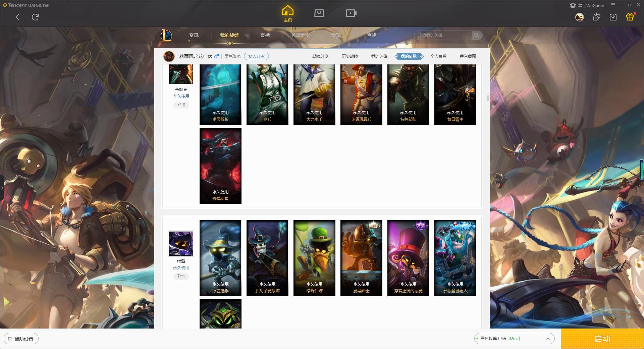Open the 英勇玩具兵 skin card

pyautogui.click(x=361, y=95)
